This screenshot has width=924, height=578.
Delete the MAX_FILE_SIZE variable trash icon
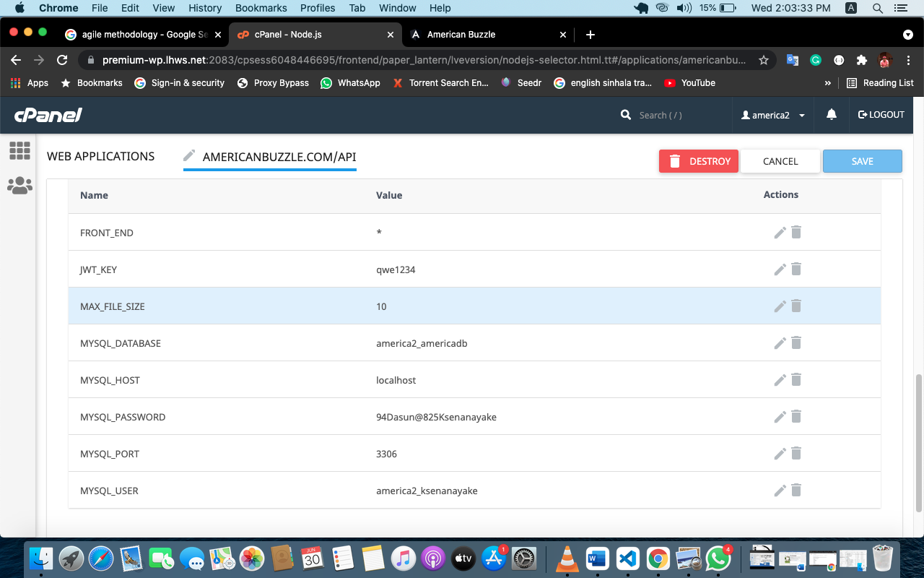tap(796, 306)
